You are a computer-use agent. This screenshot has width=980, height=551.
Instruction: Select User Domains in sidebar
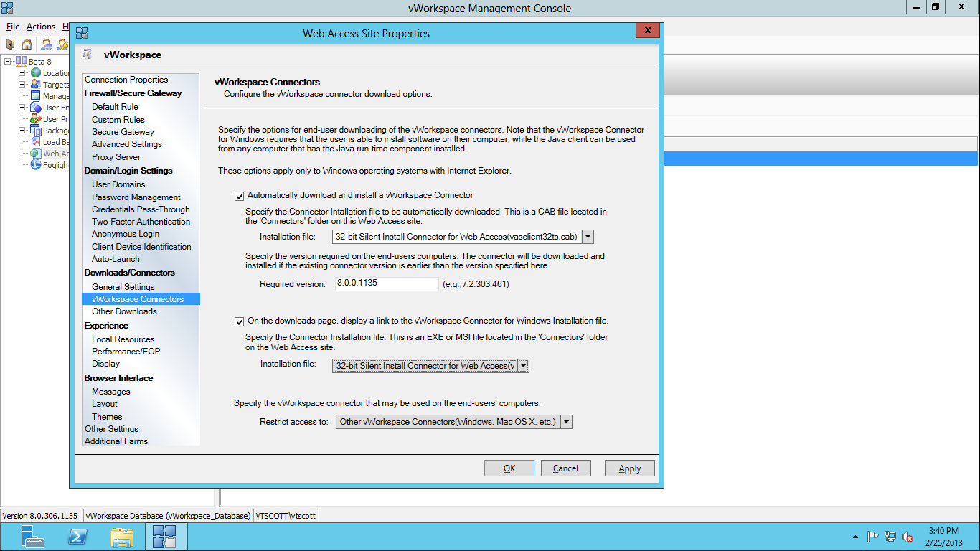118,184
